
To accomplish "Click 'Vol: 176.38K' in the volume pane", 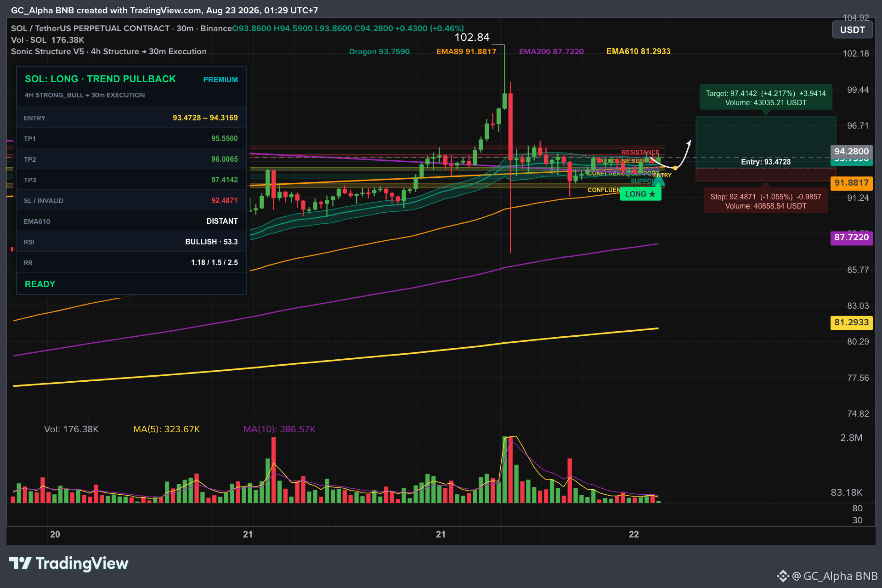I will [71, 429].
